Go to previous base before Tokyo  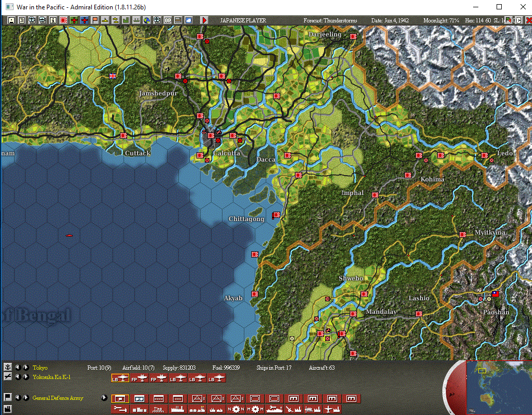pos(18,368)
